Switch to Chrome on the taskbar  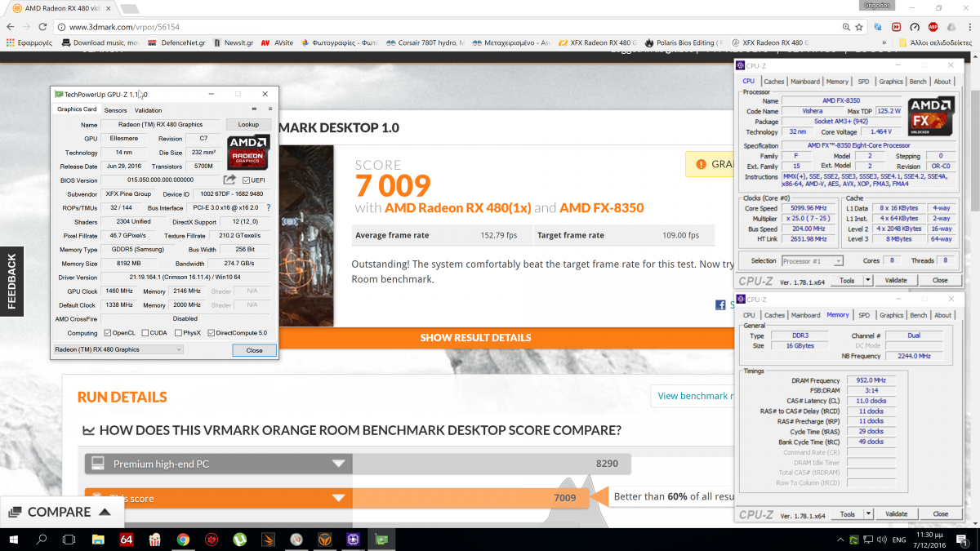(x=183, y=539)
